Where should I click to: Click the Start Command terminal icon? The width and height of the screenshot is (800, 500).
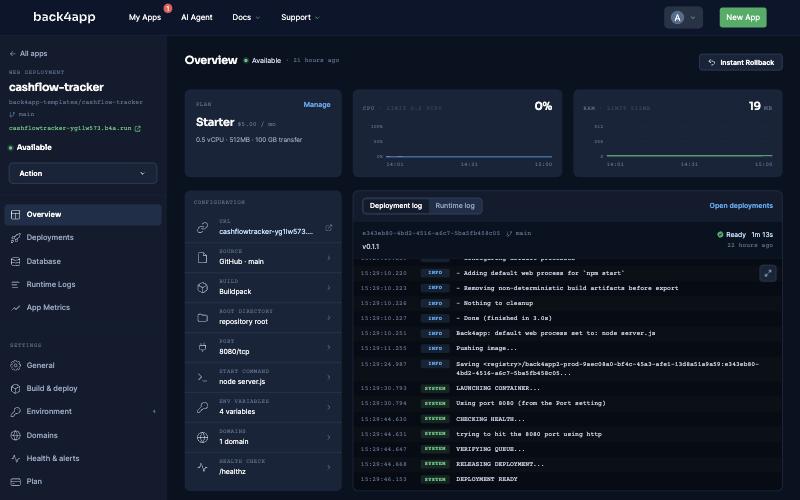(x=203, y=378)
